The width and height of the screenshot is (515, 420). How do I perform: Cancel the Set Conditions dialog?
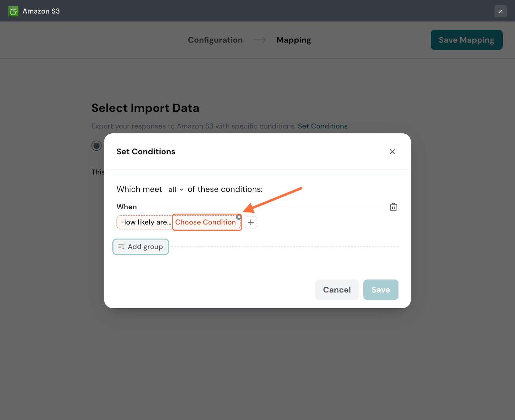pos(337,290)
